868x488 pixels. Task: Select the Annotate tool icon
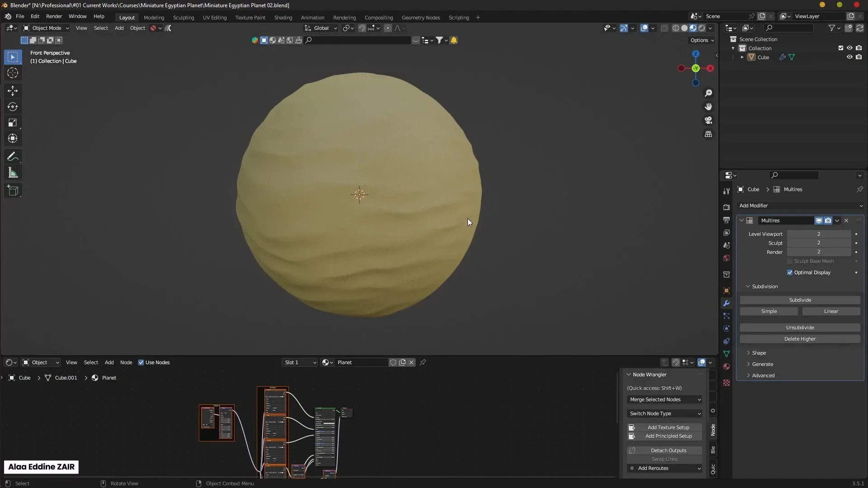pyautogui.click(x=13, y=156)
